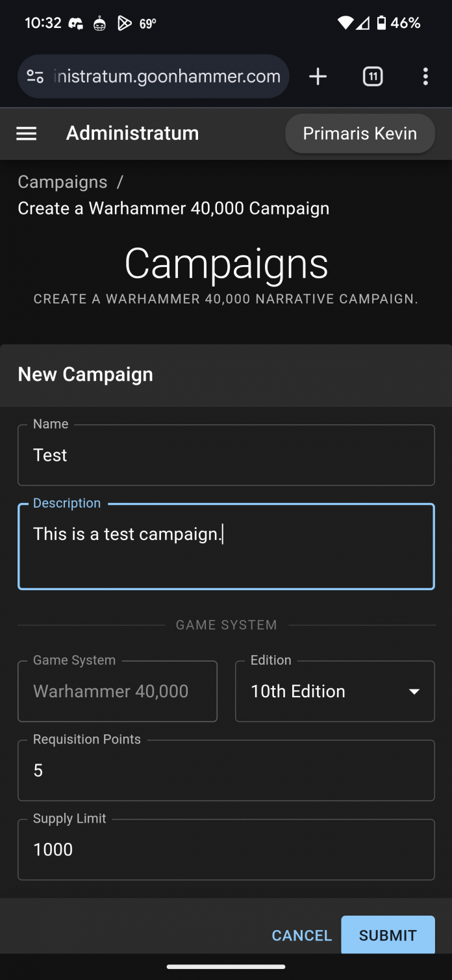Open the Primaris Kevin account menu

[x=360, y=133]
